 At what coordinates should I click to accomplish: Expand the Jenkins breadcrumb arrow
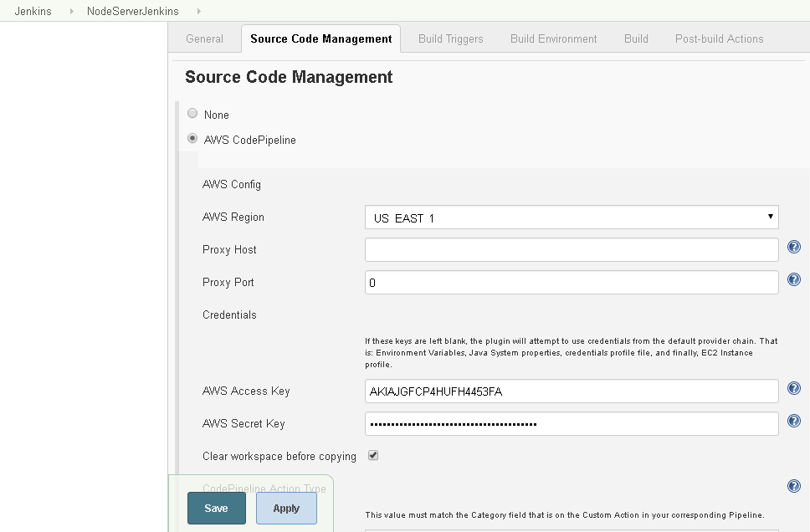72,11
